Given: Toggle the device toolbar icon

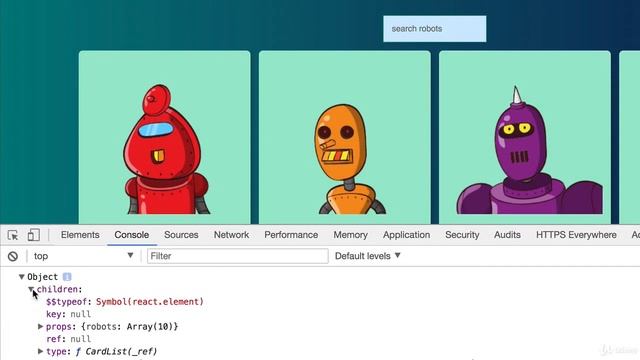Looking at the screenshot, I should (33, 235).
